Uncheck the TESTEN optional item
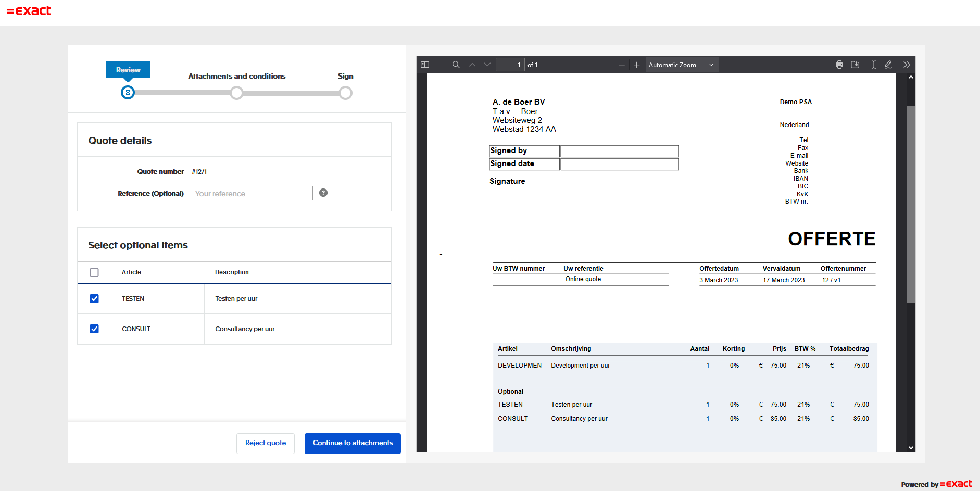This screenshot has height=491, width=980. 94,298
